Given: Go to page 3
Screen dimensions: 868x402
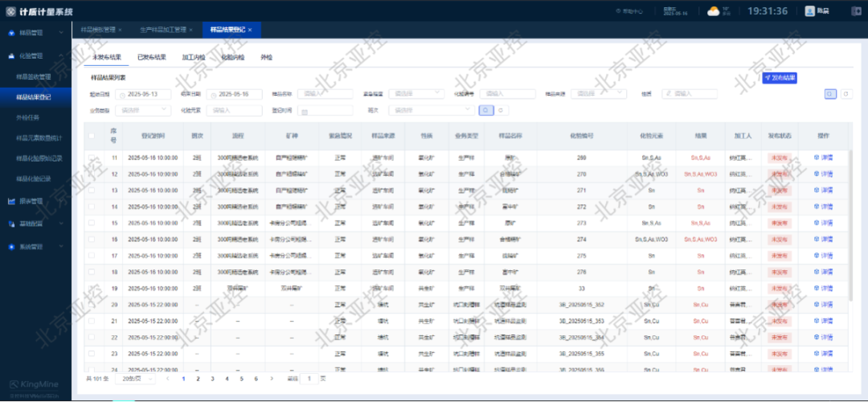Looking at the screenshot, I should point(212,379).
